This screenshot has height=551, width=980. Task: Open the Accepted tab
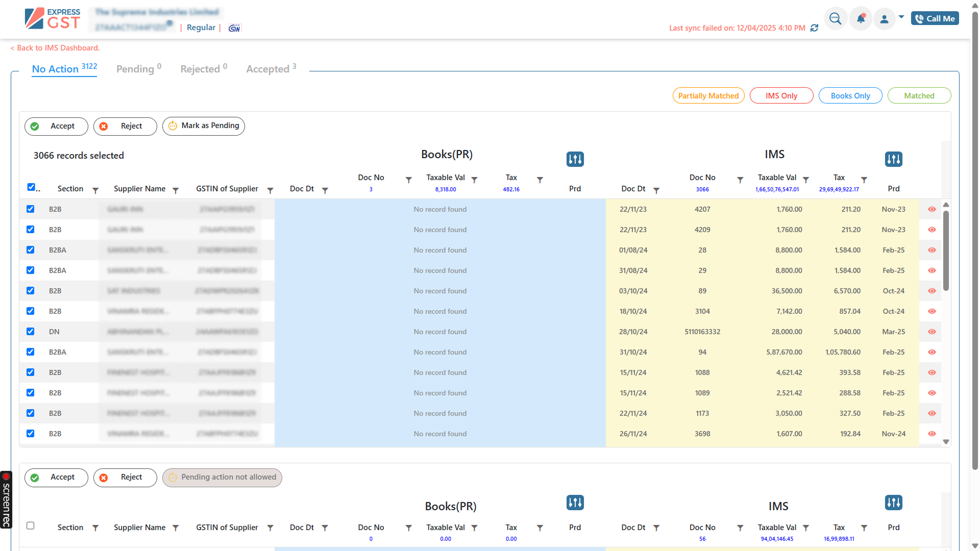pos(267,69)
